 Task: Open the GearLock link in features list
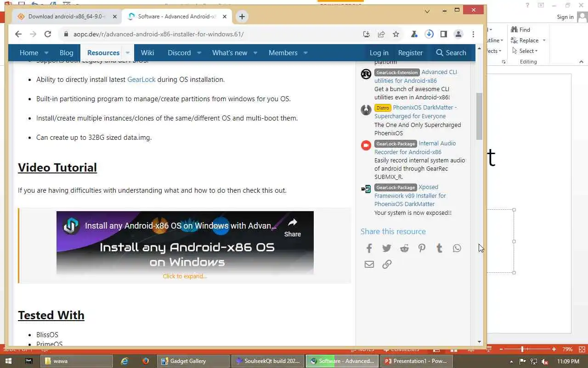point(141,80)
